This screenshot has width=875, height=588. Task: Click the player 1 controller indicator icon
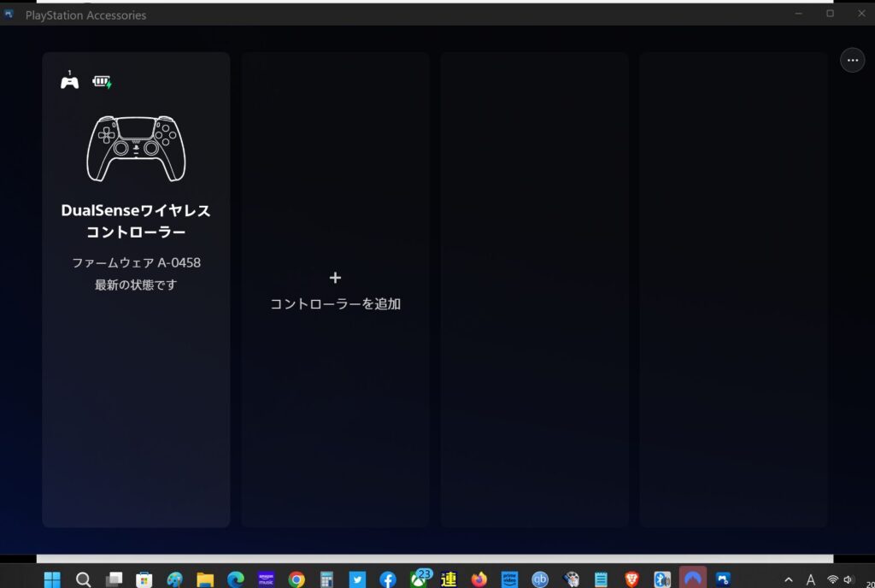pos(70,81)
